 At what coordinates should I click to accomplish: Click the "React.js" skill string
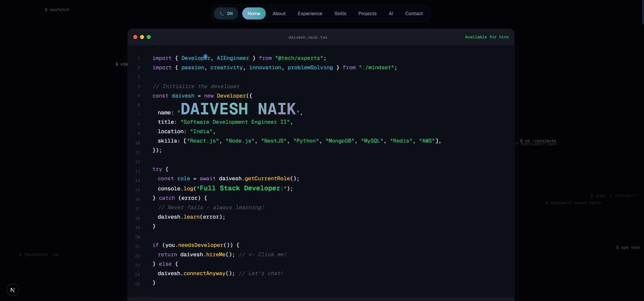(x=203, y=141)
